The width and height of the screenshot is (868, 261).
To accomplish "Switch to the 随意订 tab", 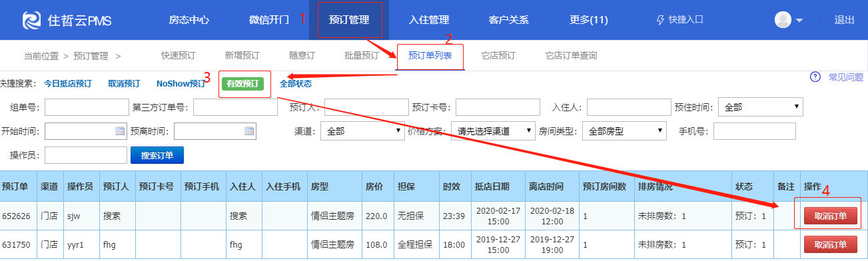I will (x=302, y=56).
